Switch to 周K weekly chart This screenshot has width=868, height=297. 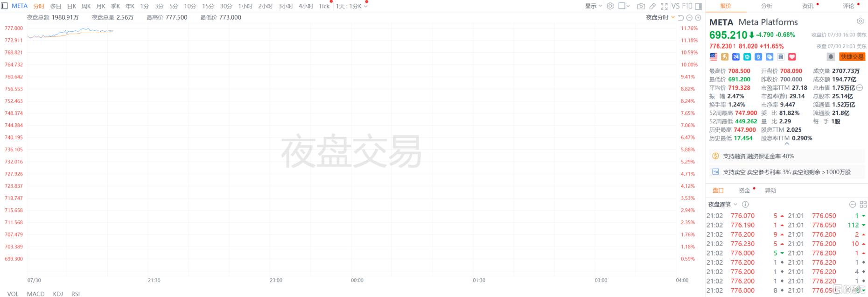pos(86,6)
